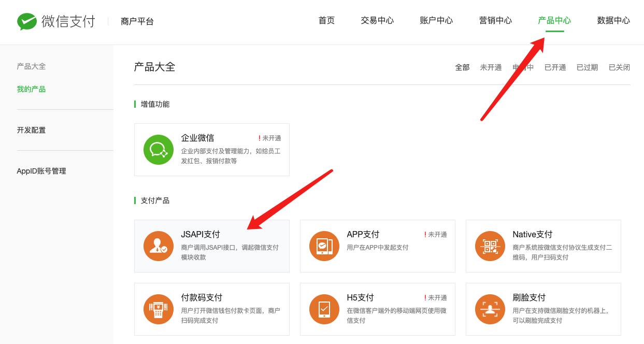
Task: Open the 数据中心 navigation tab
Action: tap(613, 21)
